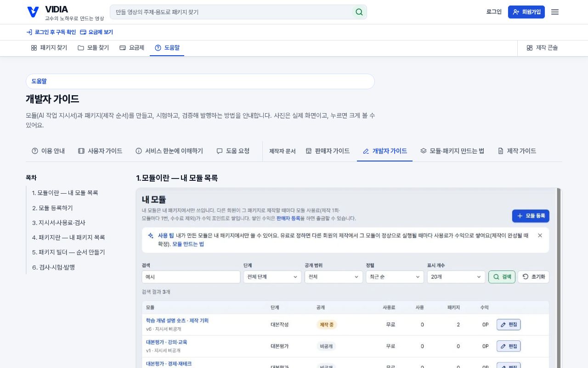Open 제작 가이드 tab
This screenshot has height=368, width=588.
tap(517, 151)
